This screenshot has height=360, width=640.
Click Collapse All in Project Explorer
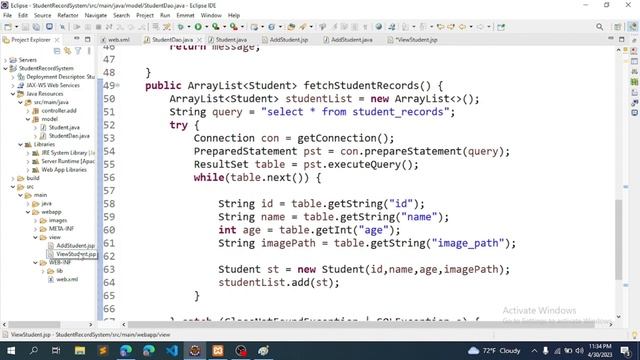57,51
